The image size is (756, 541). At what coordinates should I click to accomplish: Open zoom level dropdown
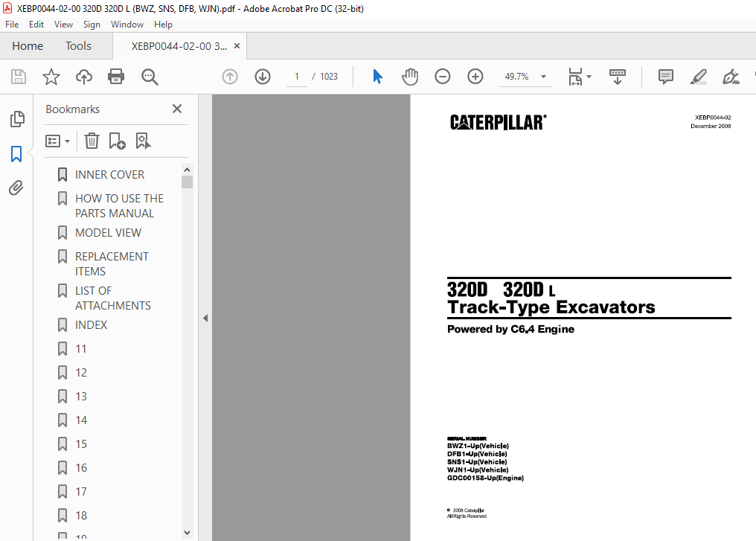543,77
